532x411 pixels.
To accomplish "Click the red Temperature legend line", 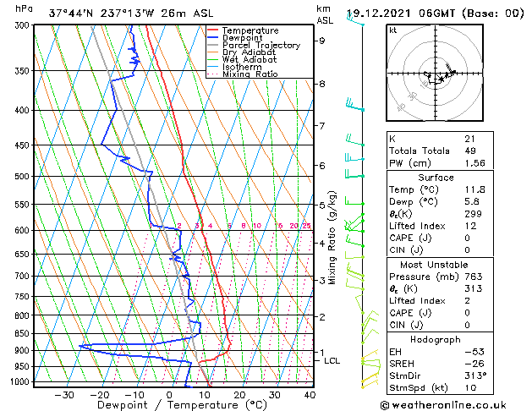I will 213,30.
